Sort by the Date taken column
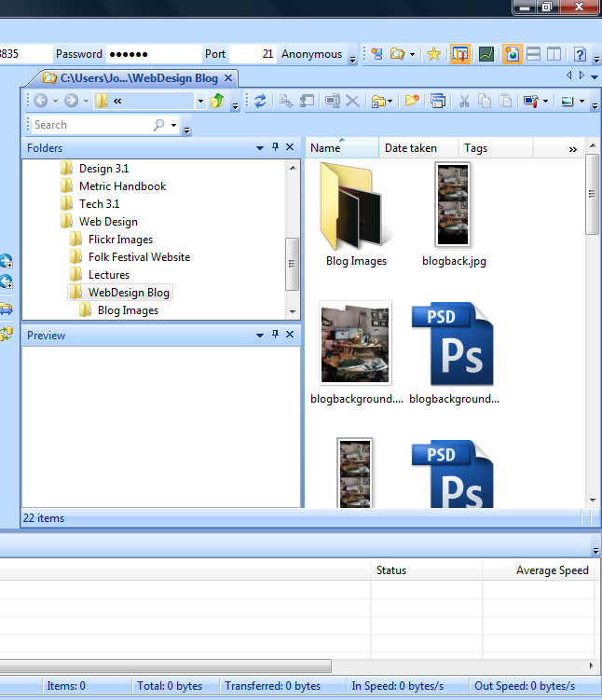This screenshot has width=602, height=700. (418, 148)
